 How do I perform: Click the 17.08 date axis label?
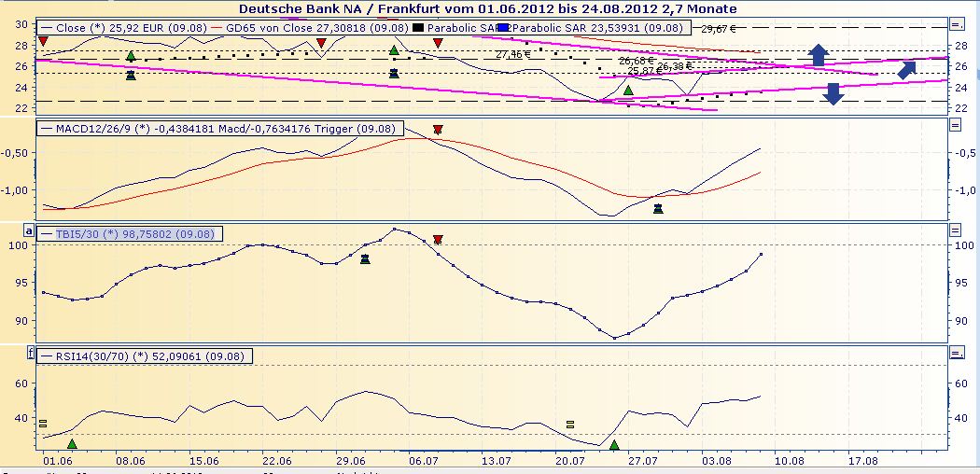pyautogui.click(x=862, y=461)
